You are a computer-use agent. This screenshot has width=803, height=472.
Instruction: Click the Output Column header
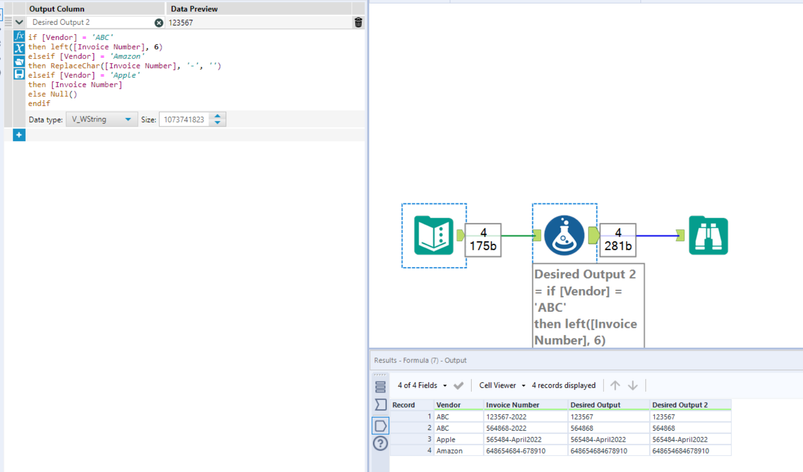95,9
